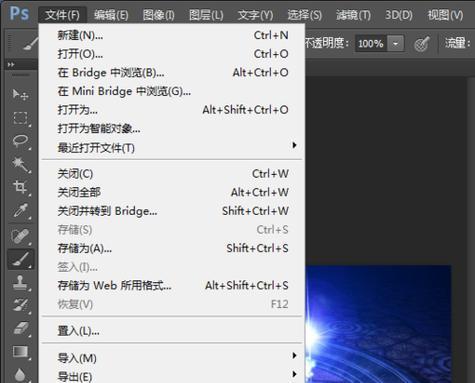Select the Healing Brush tool

(20, 236)
